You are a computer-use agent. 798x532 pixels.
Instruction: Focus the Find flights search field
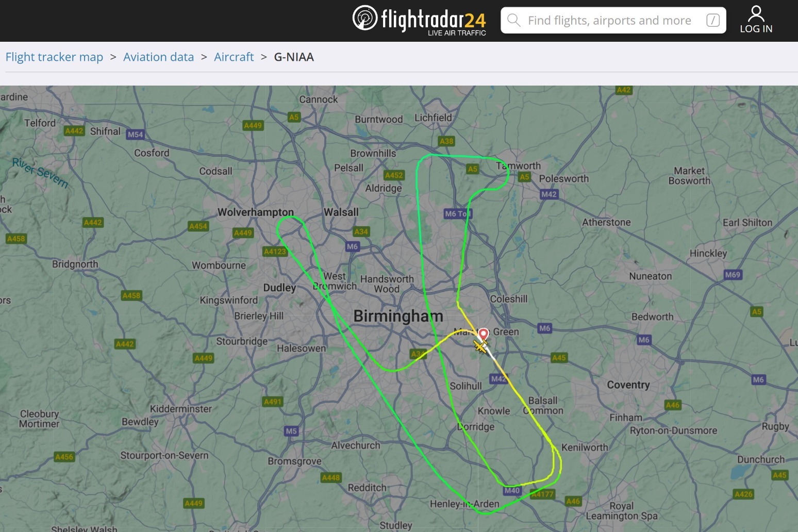(613, 20)
